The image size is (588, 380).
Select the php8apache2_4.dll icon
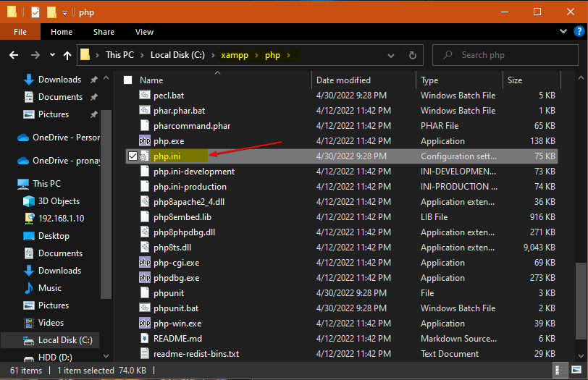(x=145, y=202)
